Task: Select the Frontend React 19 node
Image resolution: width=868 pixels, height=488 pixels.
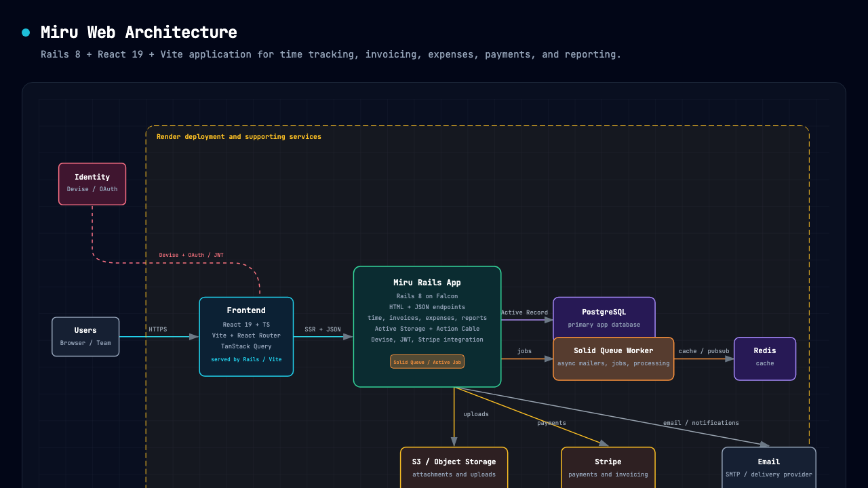Action: click(x=246, y=336)
